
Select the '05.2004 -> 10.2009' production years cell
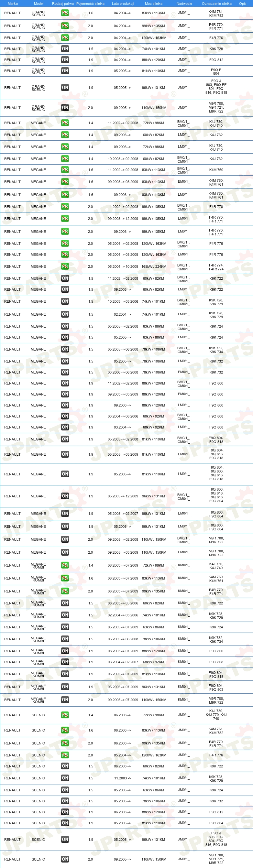coord(123,266)
